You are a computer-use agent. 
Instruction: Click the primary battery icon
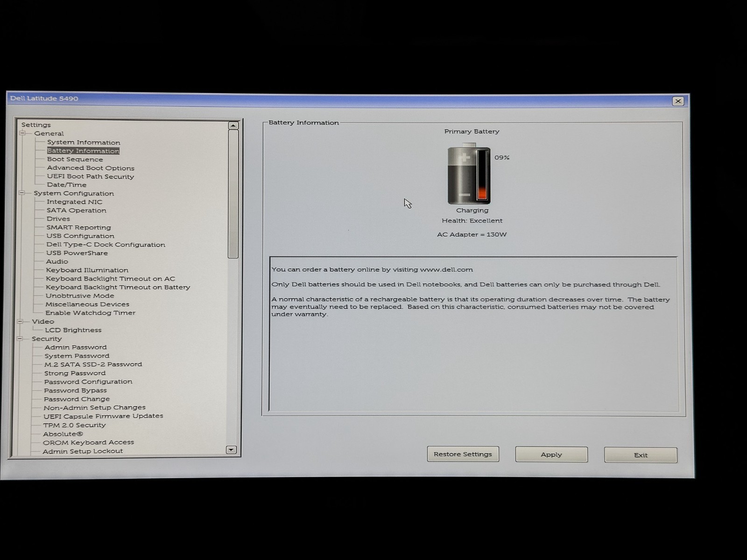click(469, 174)
